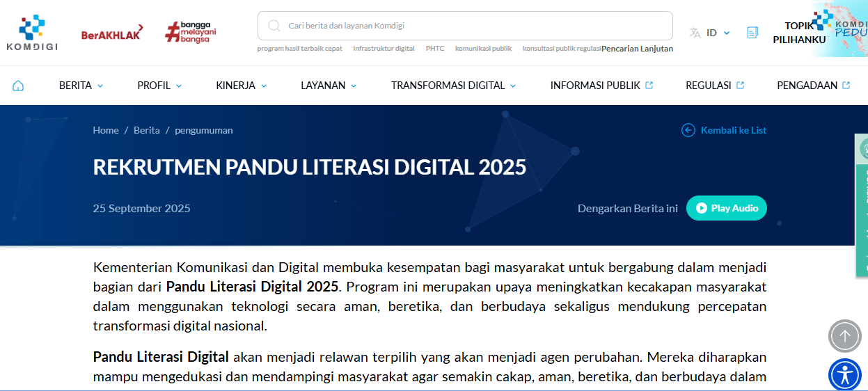Open the LAYANAN menu
This screenshot has width=868, height=391.
click(x=329, y=86)
